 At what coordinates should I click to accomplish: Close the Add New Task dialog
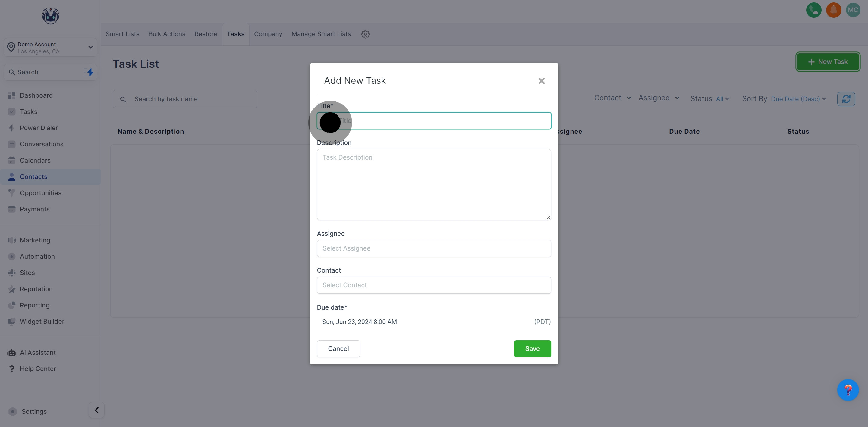tap(541, 81)
